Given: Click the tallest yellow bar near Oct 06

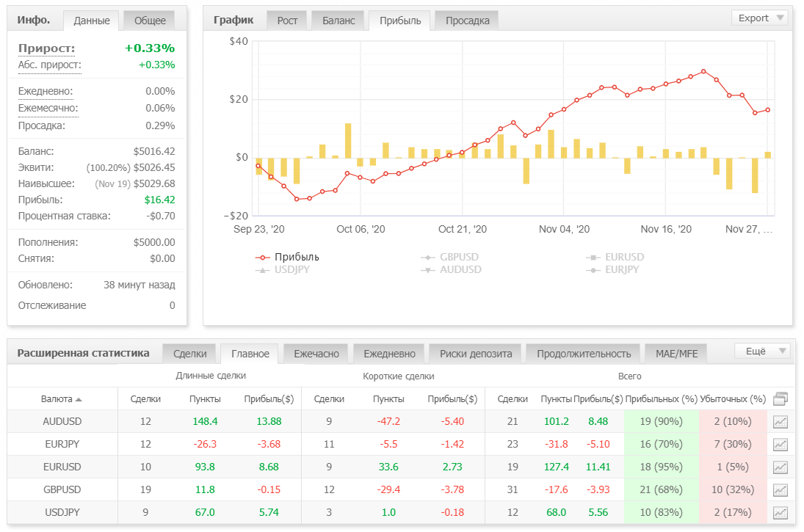Looking at the screenshot, I should 348,140.
